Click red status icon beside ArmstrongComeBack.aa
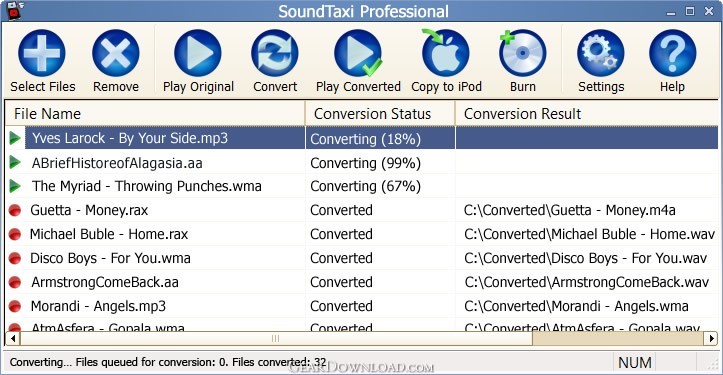The image size is (723, 375). pyautogui.click(x=15, y=282)
